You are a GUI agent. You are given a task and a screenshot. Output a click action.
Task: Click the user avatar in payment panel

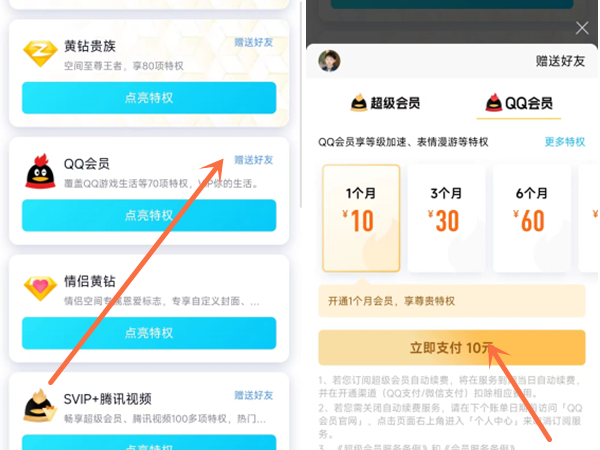click(329, 61)
